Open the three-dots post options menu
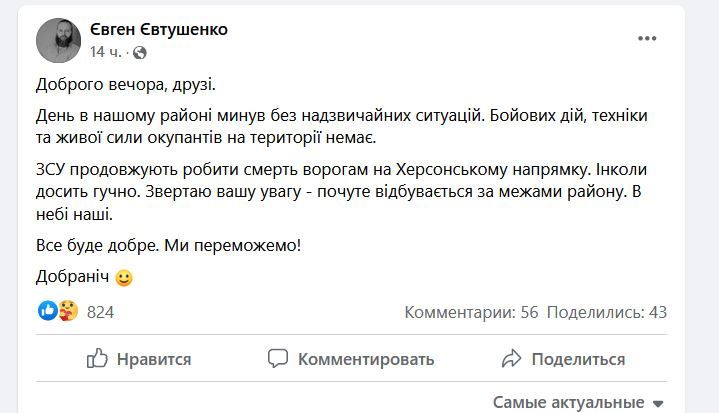The height and width of the screenshot is (413, 719). [x=648, y=39]
